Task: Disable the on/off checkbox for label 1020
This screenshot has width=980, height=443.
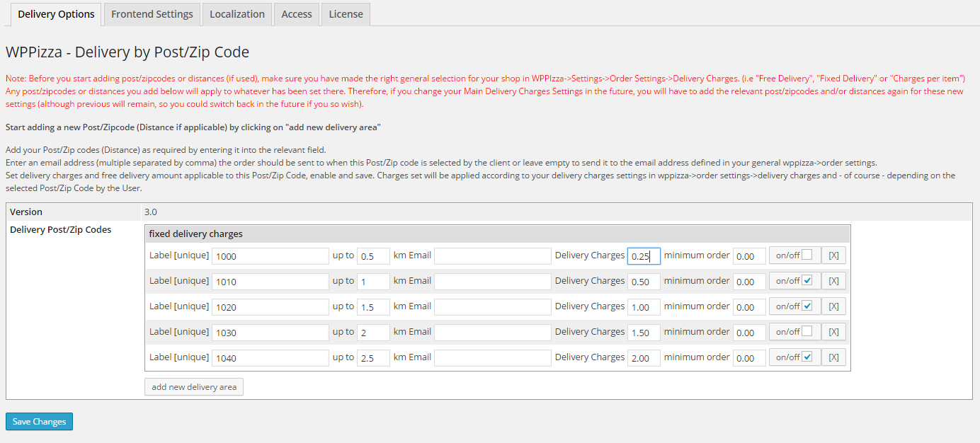Action: click(807, 306)
